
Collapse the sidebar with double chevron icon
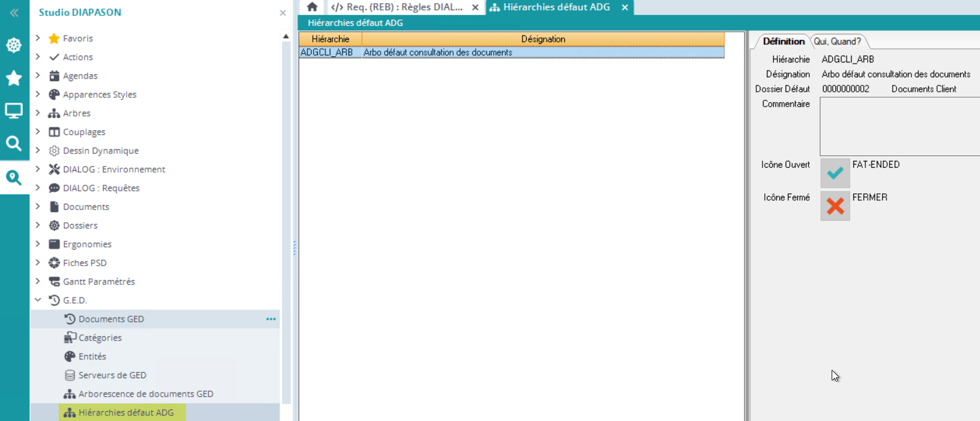[x=14, y=12]
